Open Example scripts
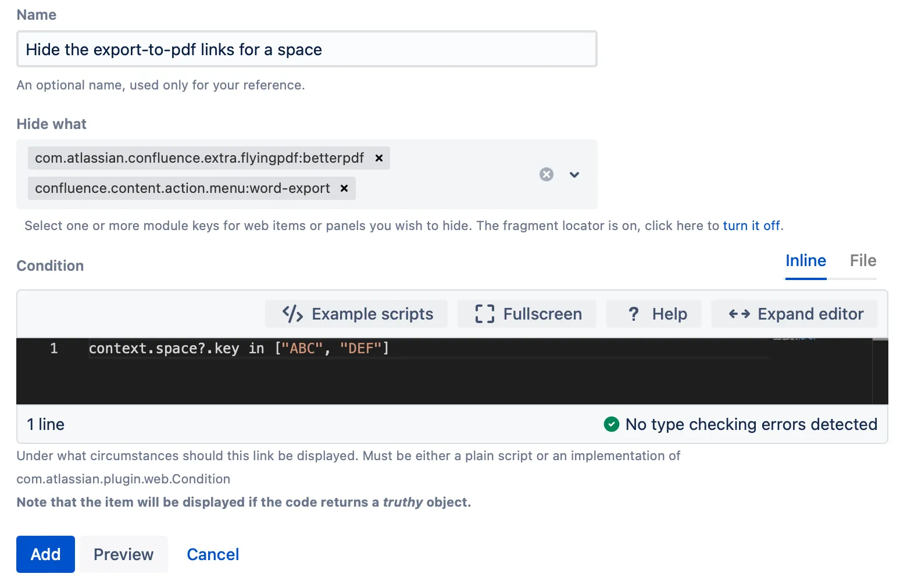The image size is (900, 588). pyautogui.click(x=357, y=314)
